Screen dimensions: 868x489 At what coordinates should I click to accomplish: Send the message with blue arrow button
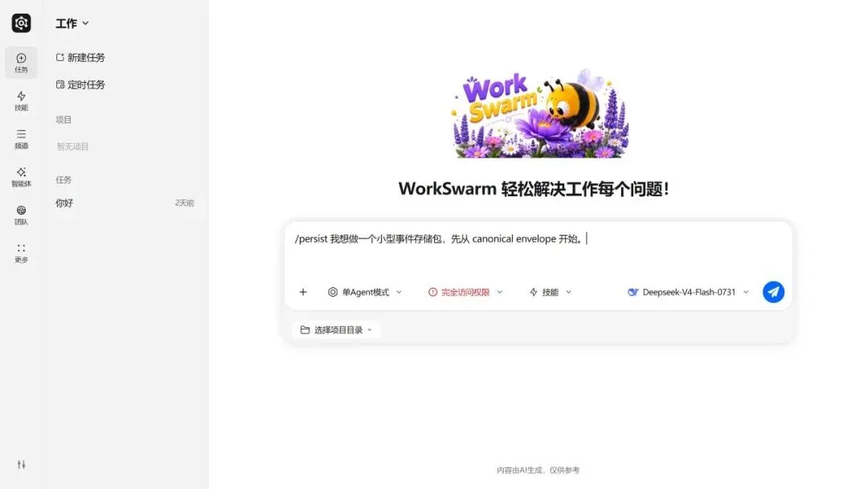[773, 292]
